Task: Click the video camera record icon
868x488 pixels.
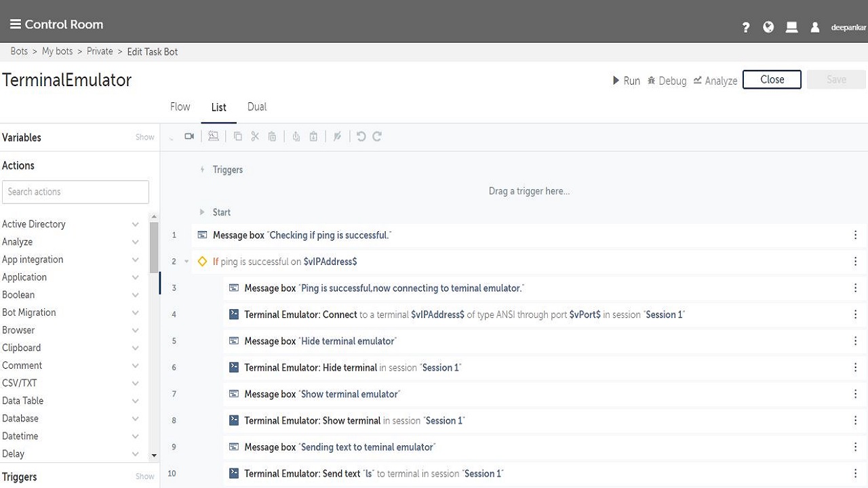Action: (189, 136)
